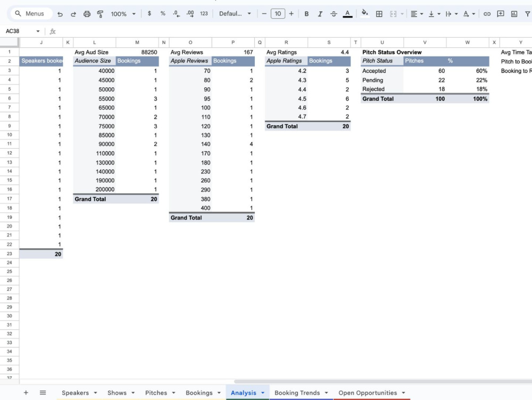Click the audience size 200000 cell
This screenshot has height=400, width=532.
pyautogui.click(x=94, y=190)
